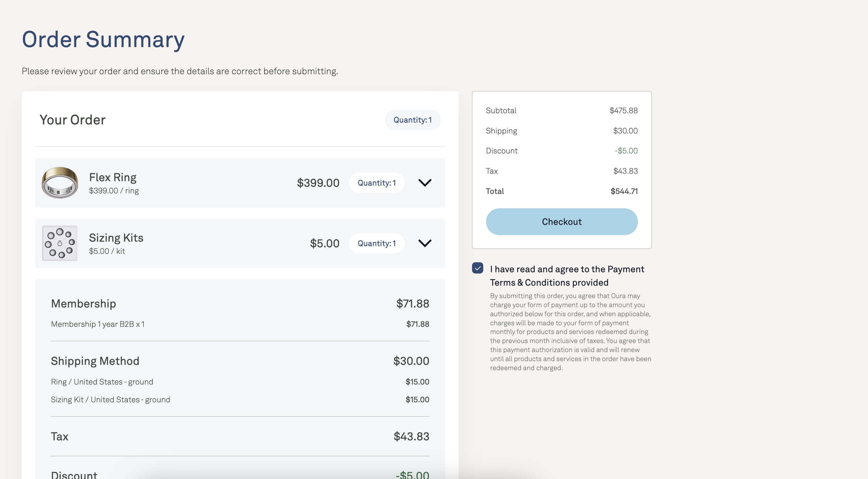Image resolution: width=868 pixels, height=479 pixels.
Task: Click the Flex Ring title
Action: pyautogui.click(x=113, y=177)
